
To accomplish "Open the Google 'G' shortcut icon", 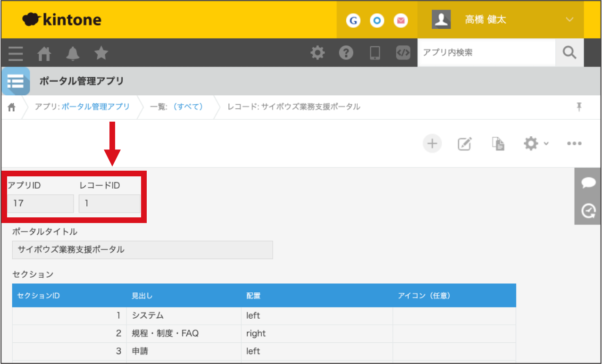I will (353, 21).
